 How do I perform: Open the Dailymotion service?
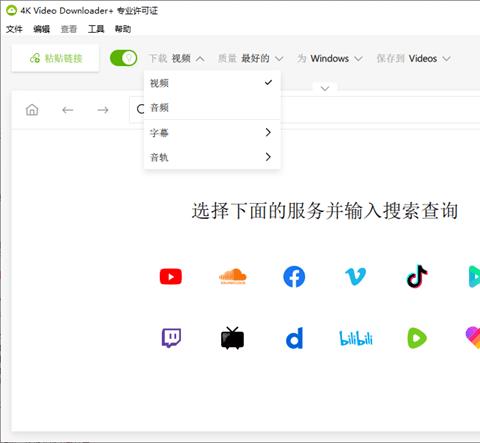(x=295, y=338)
